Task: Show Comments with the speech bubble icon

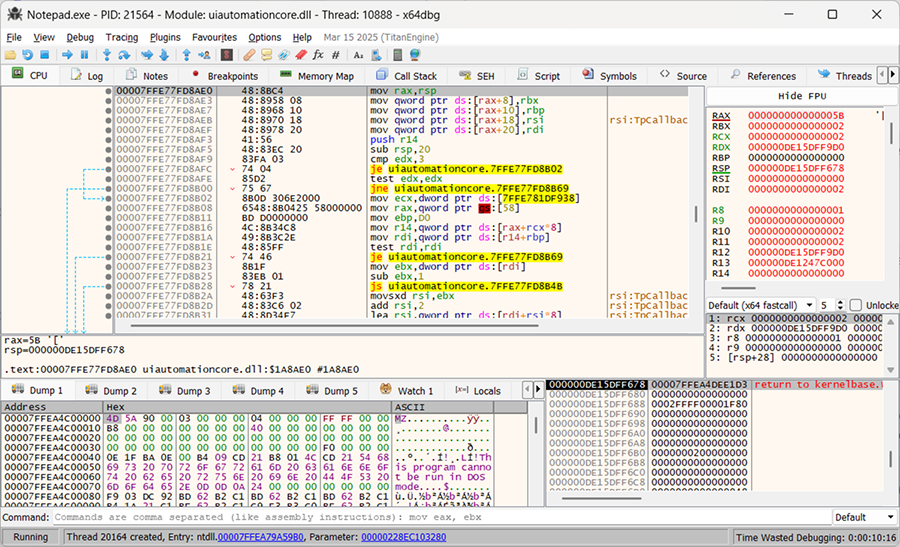Action: click(266, 55)
